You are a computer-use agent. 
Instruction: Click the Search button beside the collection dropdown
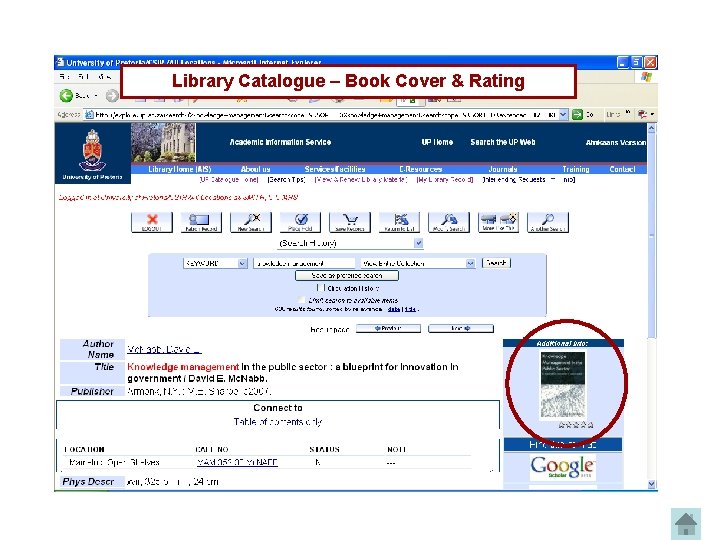[496, 263]
